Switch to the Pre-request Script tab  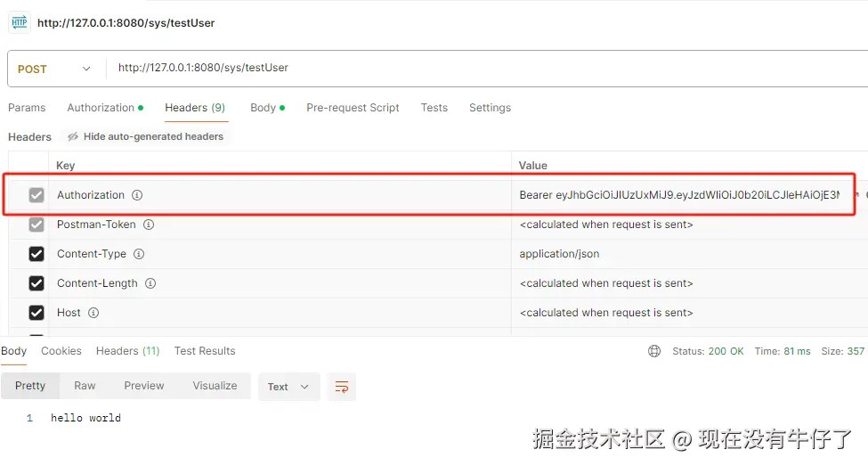click(353, 108)
